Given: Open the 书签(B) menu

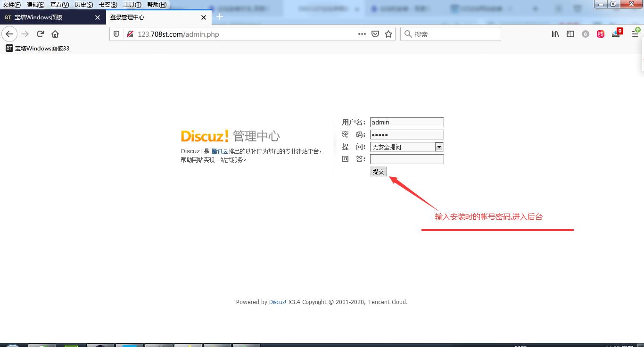Looking at the screenshot, I should [x=108, y=5].
